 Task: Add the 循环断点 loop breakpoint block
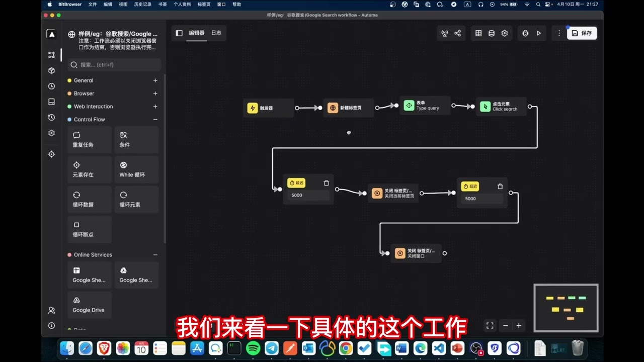(x=90, y=229)
